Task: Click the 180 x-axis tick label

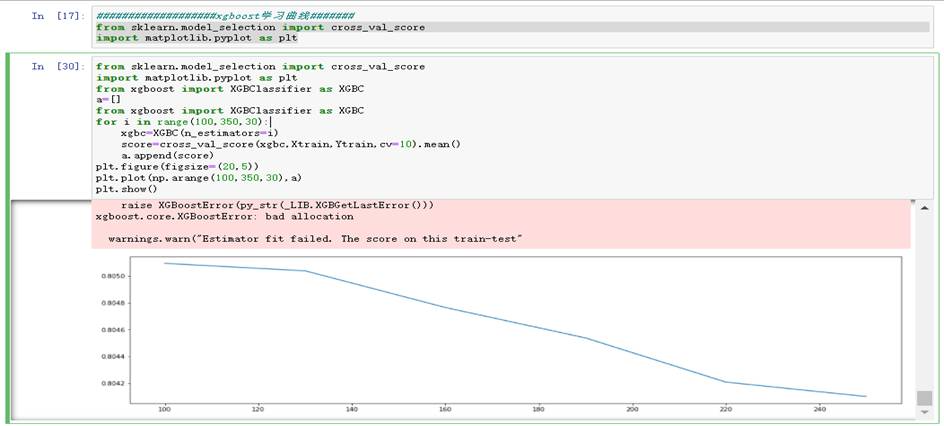Action: click(x=538, y=410)
